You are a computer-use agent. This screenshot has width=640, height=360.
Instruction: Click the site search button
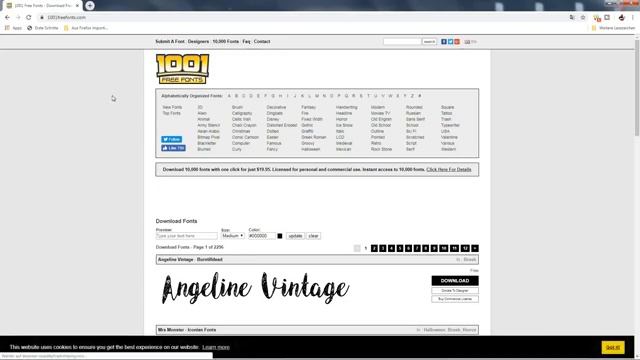[x=429, y=42]
